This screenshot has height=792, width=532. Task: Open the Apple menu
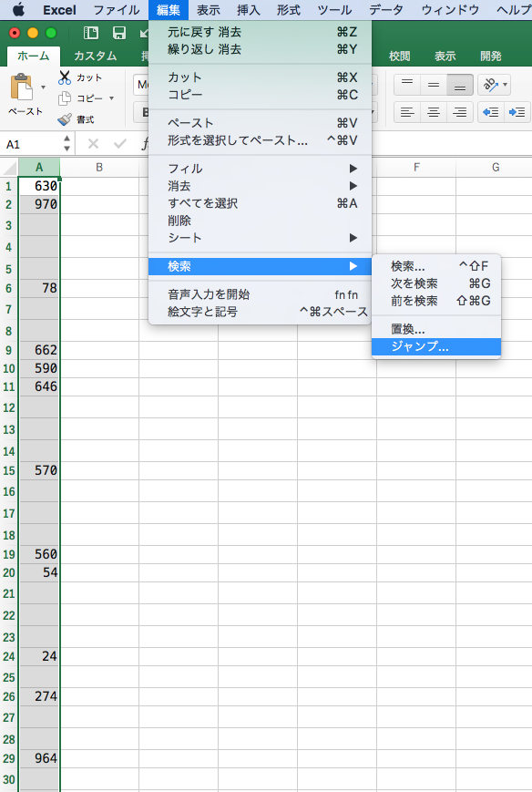(x=19, y=10)
